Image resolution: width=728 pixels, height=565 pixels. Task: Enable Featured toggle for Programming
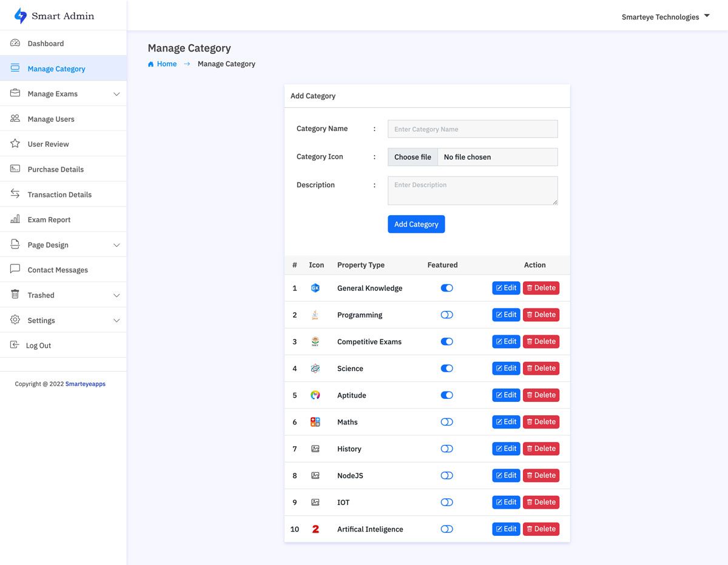click(447, 315)
